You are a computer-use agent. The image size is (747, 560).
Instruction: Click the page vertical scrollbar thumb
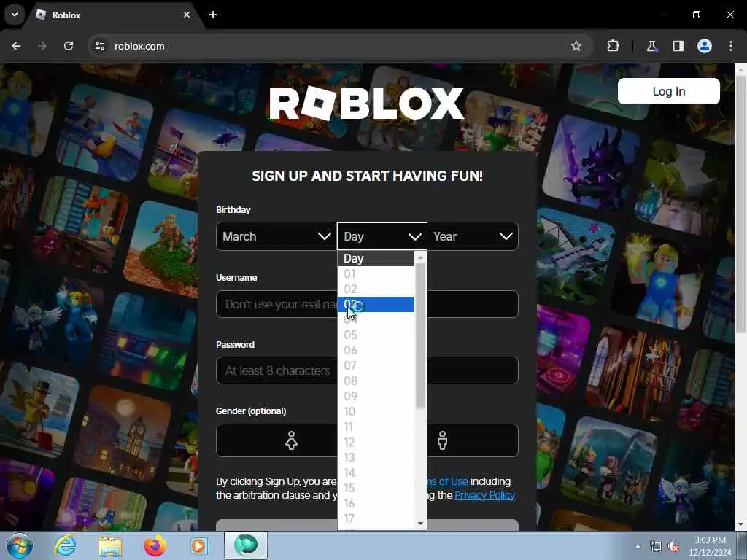click(x=741, y=205)
